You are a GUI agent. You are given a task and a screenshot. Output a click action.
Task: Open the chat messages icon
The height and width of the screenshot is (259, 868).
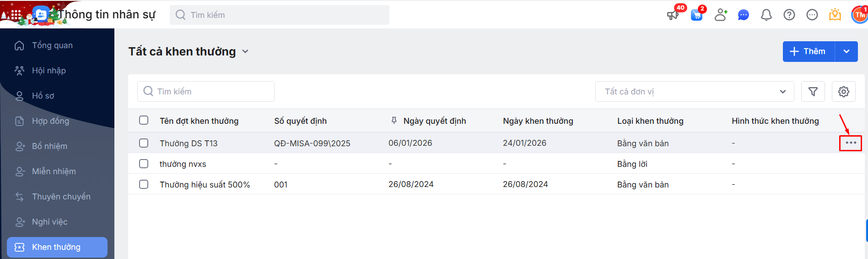click(x=744, y=15)
